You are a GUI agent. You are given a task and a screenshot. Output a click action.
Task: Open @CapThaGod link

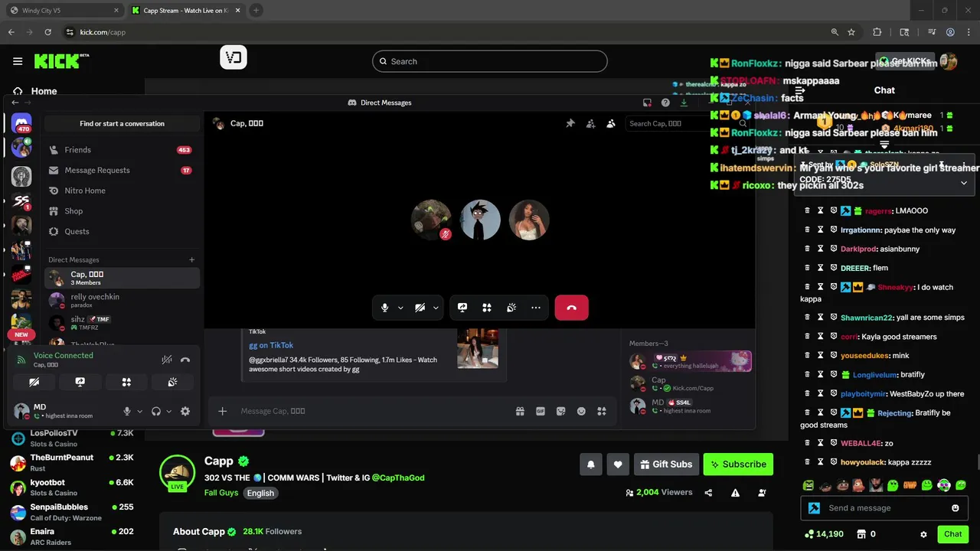(x=398, y=478)
